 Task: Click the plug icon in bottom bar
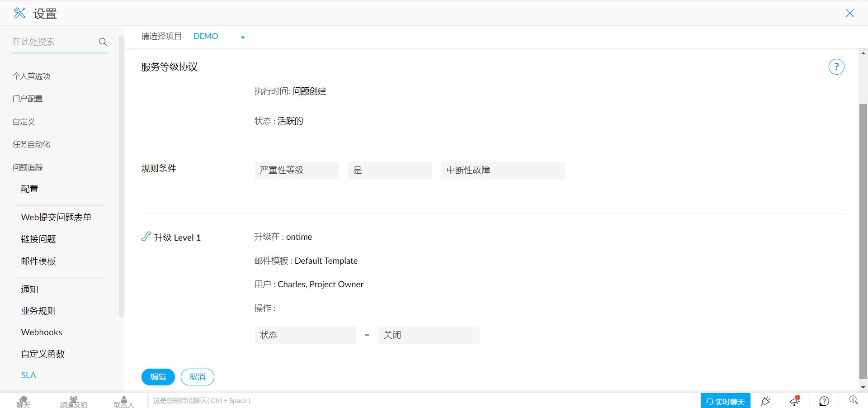765,401
